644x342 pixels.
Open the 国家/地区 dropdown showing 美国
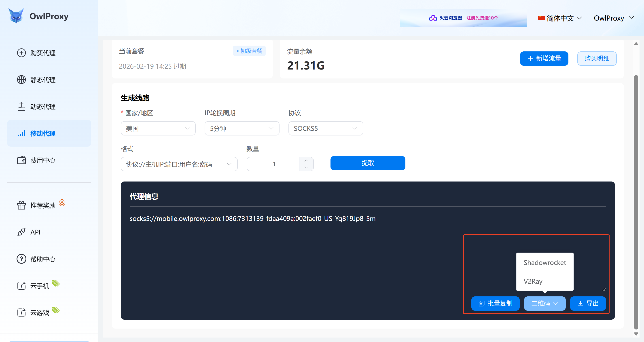pos(158,129)
